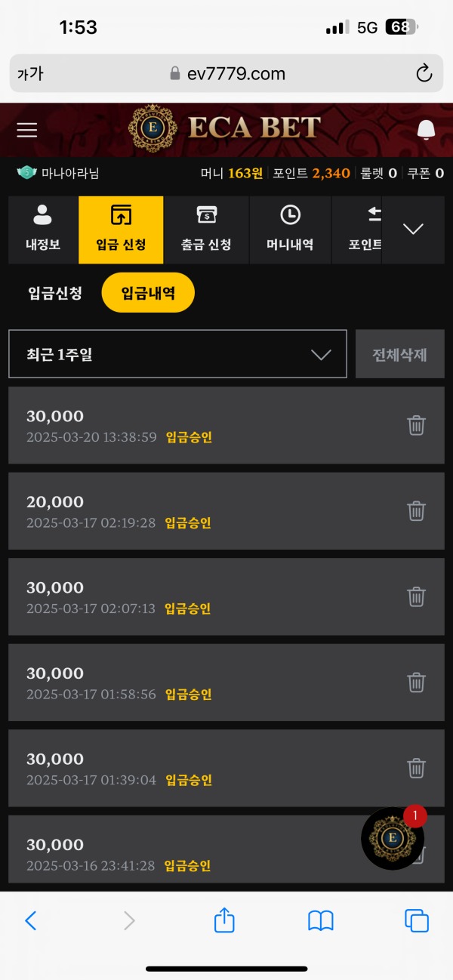Open notifications via the bell icon
Image resolution: width=453 pixels, height=980 pixels.
[x=425, y=129]
